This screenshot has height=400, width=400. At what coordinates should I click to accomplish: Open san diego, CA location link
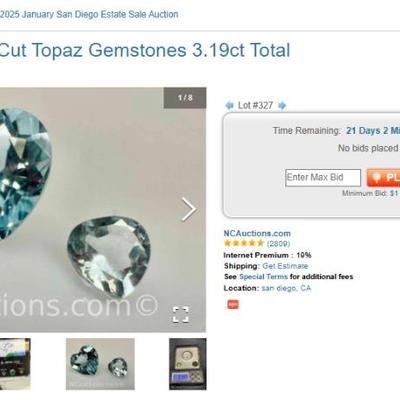pos(286,288)
